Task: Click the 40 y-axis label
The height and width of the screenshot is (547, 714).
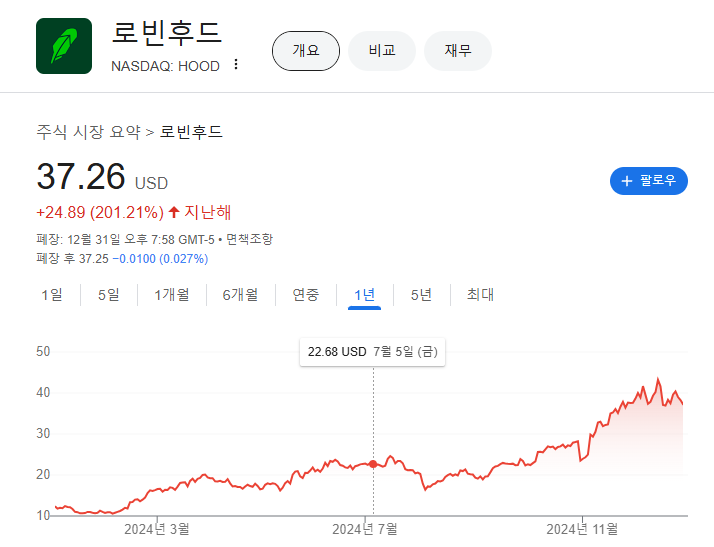Action: (x=43, y=393)
